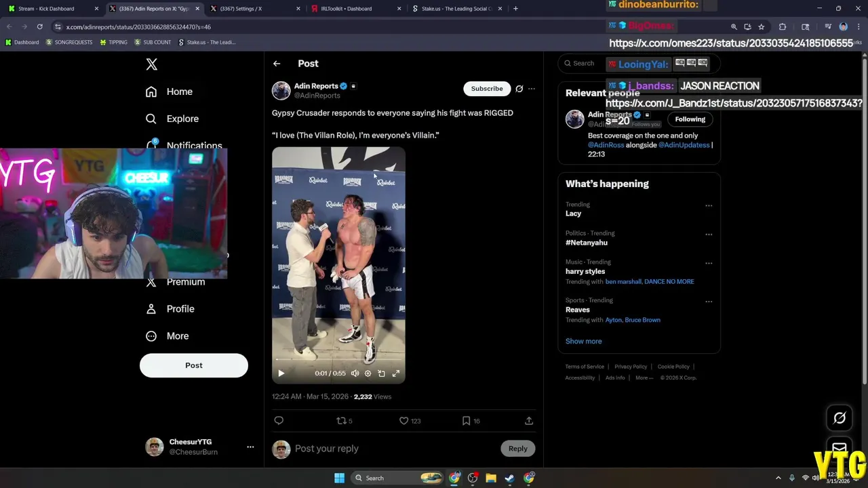Switch to the IRLToolkit Dashboard tab
The height and width of the screenshot is (488, 868).
[x=356, y=9]
